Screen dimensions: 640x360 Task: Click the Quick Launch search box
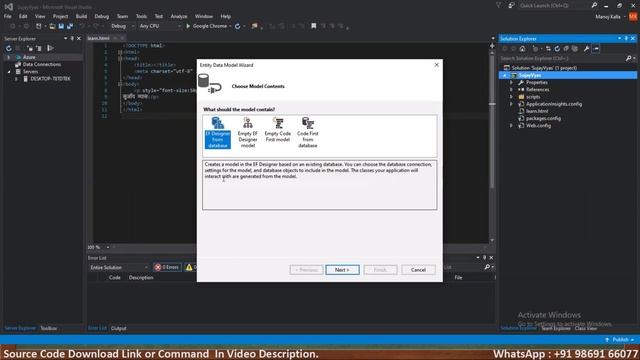[x=554, y=6]
